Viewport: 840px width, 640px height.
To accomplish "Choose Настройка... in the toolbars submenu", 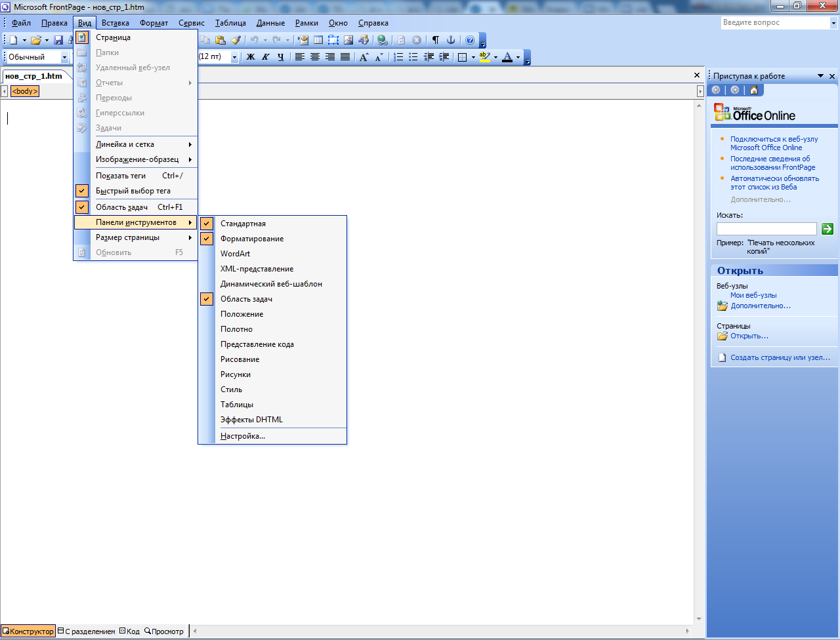I will (272, 436).
